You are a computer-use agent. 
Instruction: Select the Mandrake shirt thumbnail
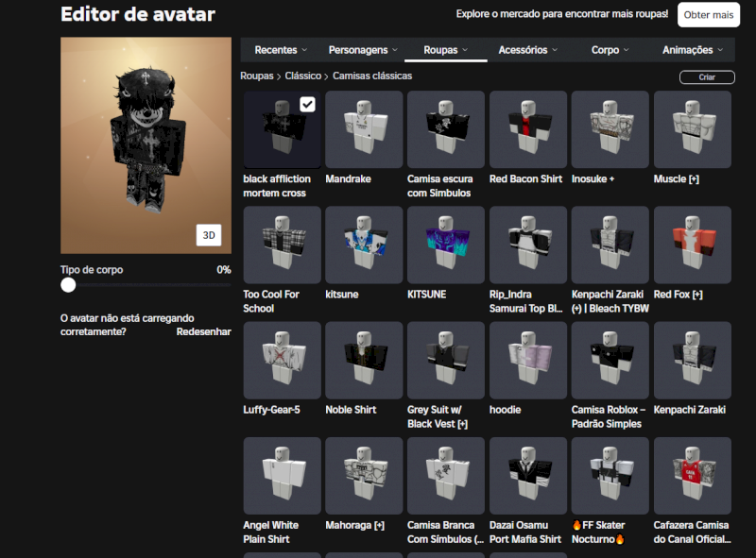pos(364,129)
